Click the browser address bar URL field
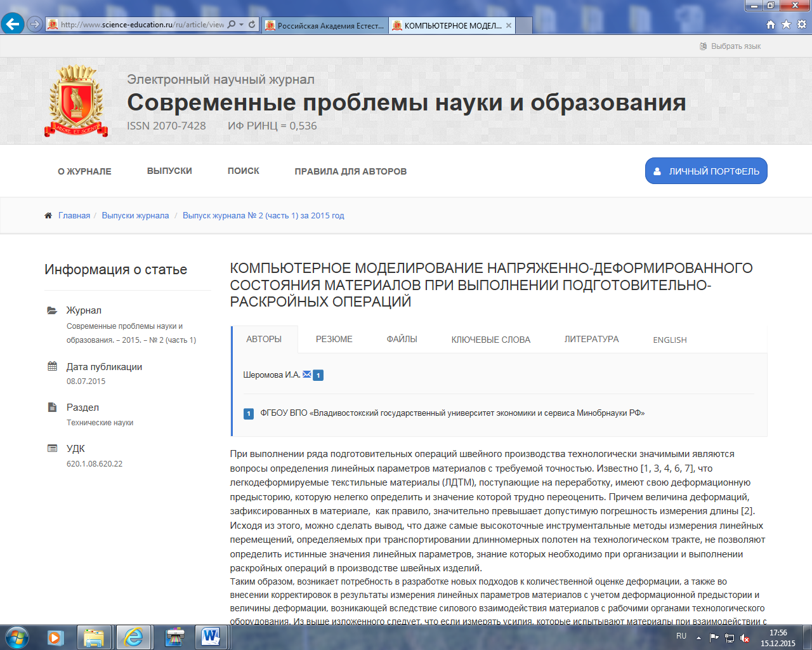 143,25
